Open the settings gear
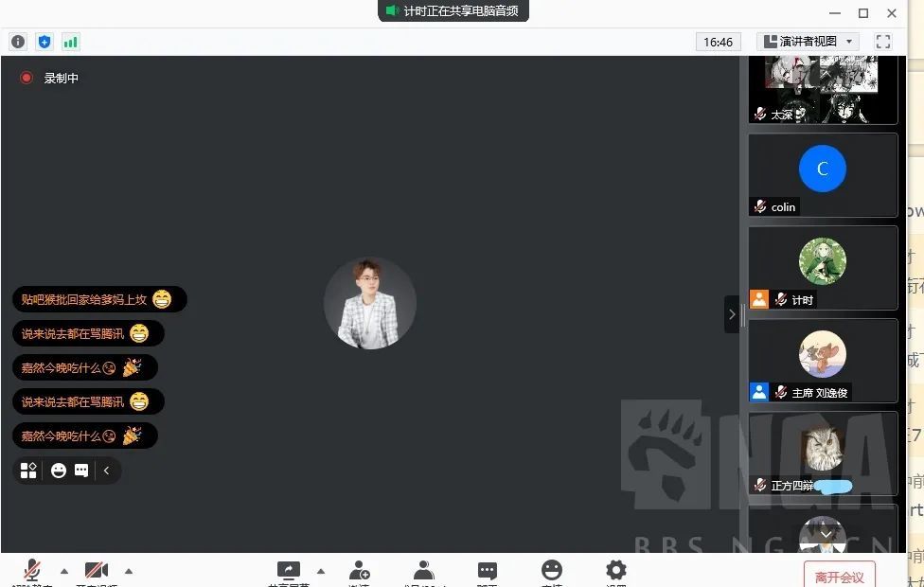924x587 pixels. (616, 570)
